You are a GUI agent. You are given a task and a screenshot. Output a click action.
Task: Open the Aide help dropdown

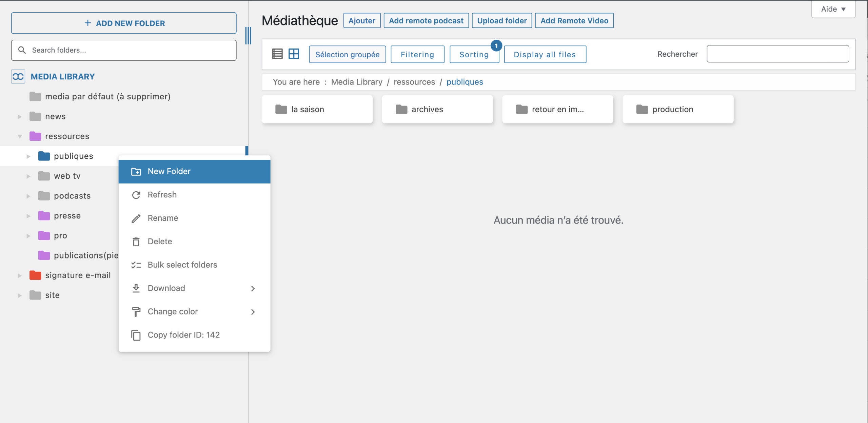[833, 9]
